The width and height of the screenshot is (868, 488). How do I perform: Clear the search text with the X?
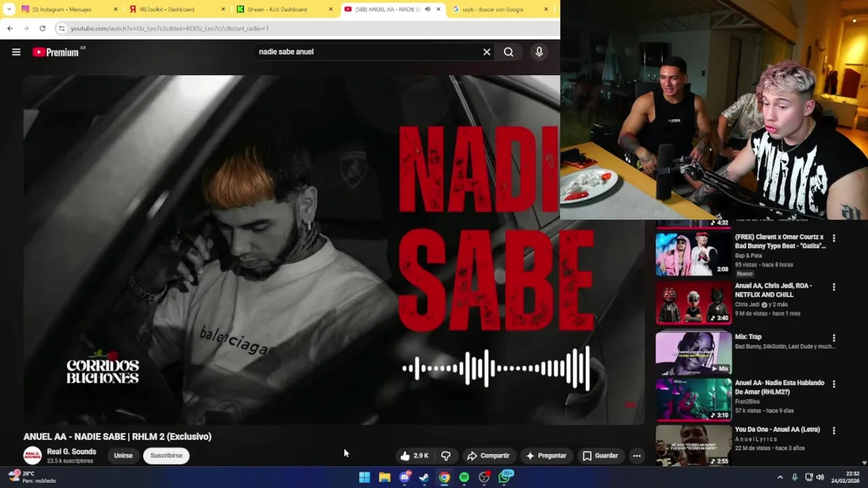pos(486,52)
